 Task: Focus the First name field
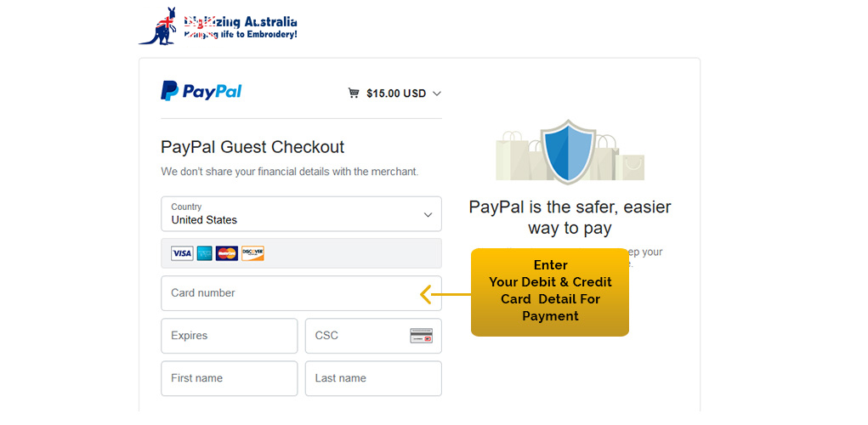point(229,378)
